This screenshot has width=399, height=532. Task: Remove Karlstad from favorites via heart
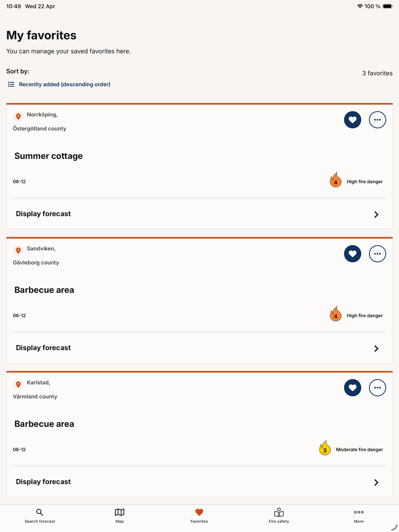[353, 388]
